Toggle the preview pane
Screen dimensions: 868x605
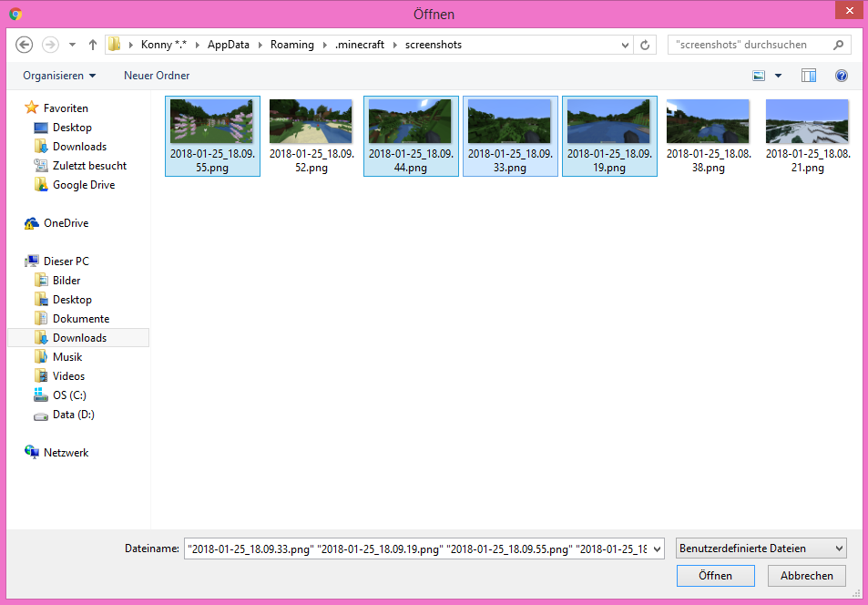(x=809, y=76)
